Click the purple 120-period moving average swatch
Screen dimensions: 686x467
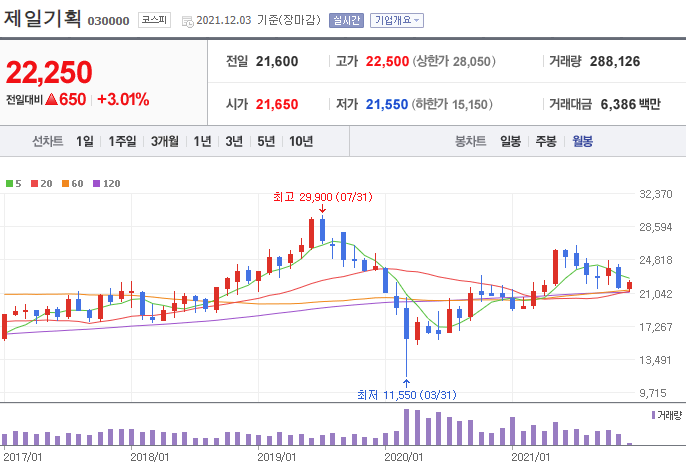pos(97,183)
